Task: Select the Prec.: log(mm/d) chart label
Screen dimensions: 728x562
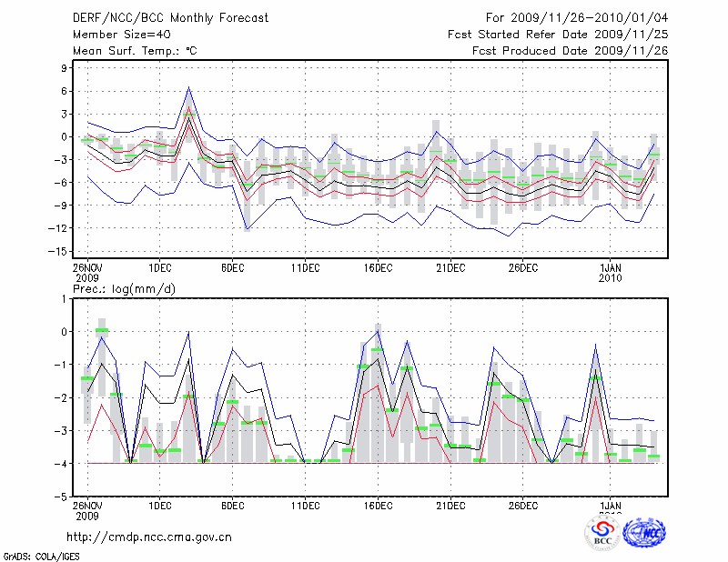Action: click(127, 288)
